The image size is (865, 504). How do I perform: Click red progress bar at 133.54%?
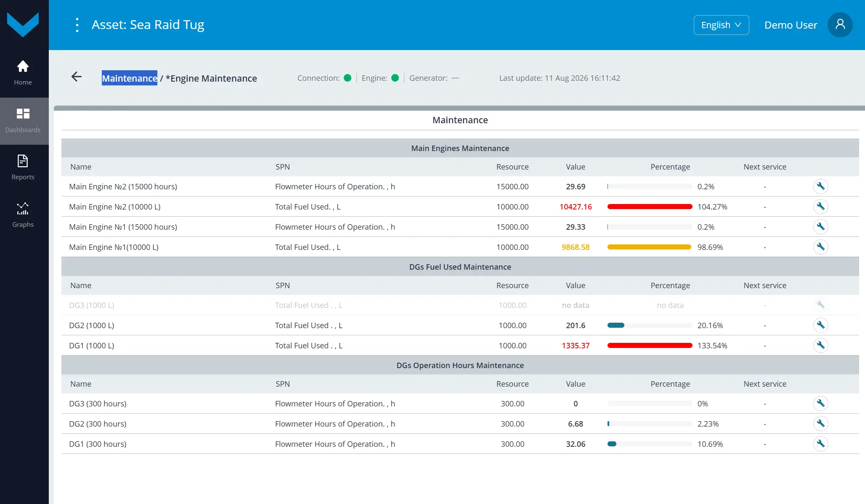click(650, 345)
